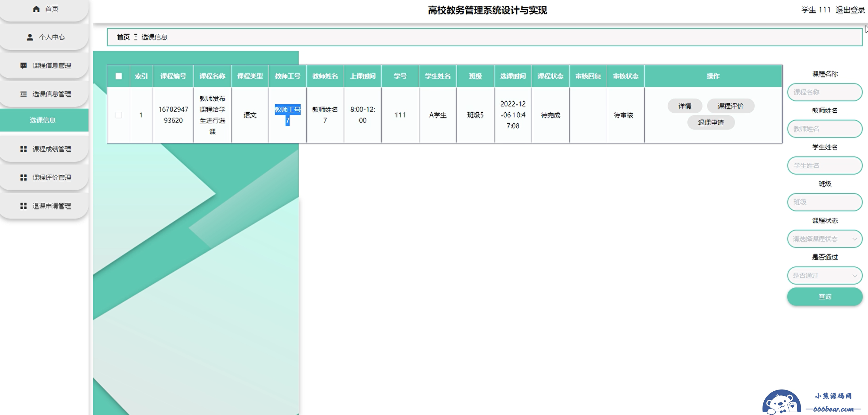
Task: Click the 索引 column header
Action: click(141, 76)
